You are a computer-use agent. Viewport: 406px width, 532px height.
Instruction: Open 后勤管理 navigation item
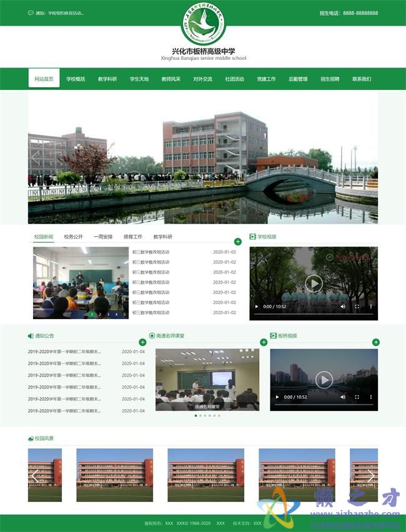[298, 79]
